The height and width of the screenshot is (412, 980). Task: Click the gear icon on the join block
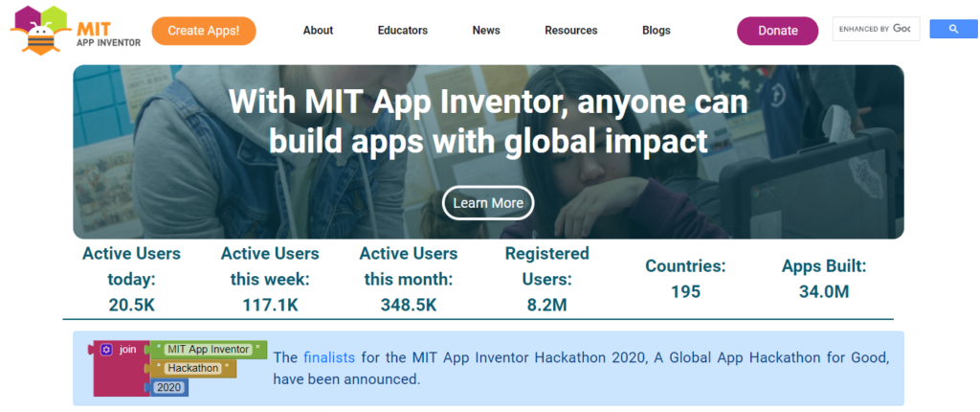pos(106,350)
